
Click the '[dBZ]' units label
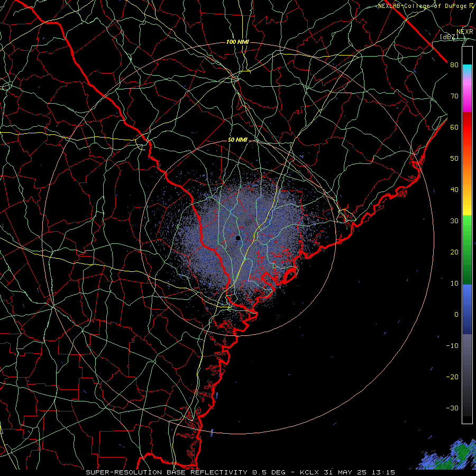[x=449, y=36]
